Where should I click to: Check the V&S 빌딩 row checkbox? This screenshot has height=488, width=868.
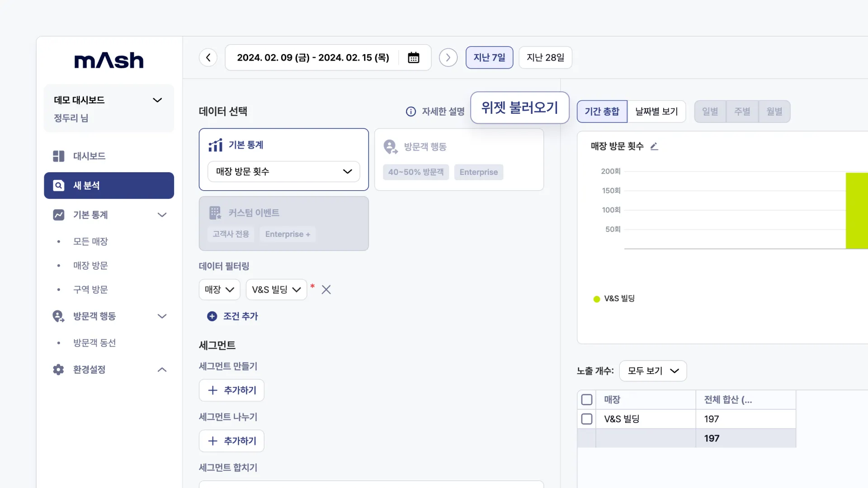pos(586,419)
